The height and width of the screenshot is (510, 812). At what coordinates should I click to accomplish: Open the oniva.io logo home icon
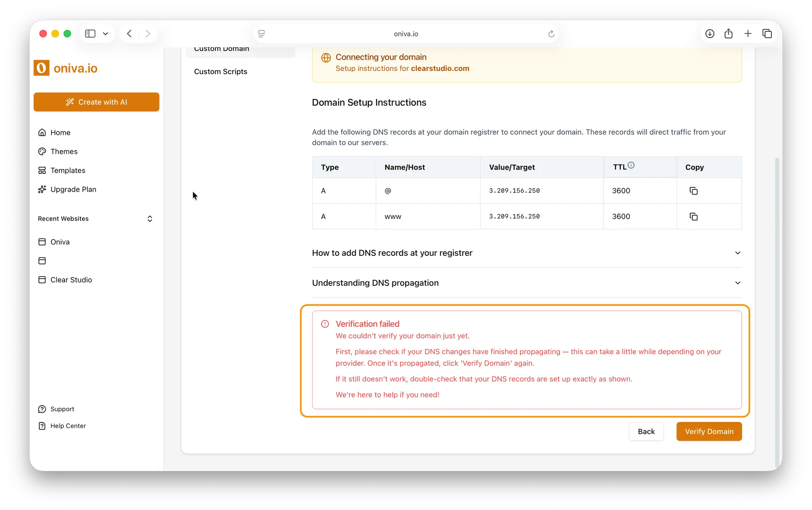coord(41,68)
